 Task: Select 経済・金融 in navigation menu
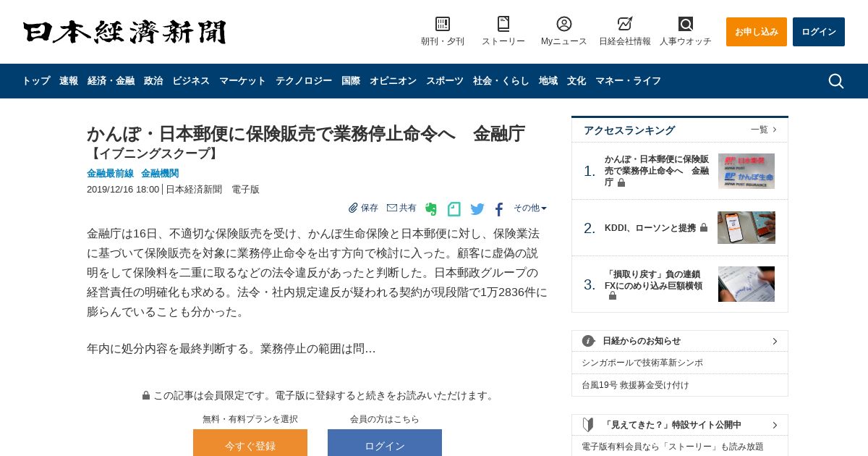(x=111, y=81)
